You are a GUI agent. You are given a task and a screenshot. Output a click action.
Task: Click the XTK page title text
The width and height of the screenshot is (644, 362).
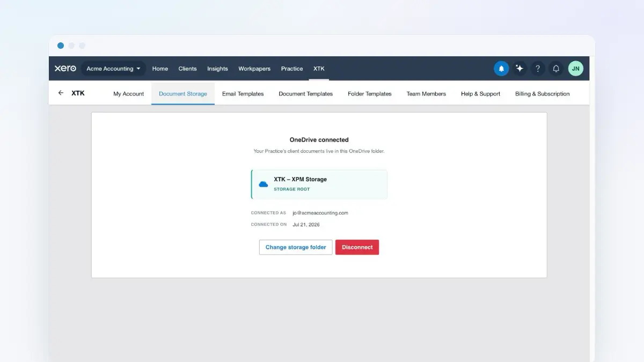78,93
